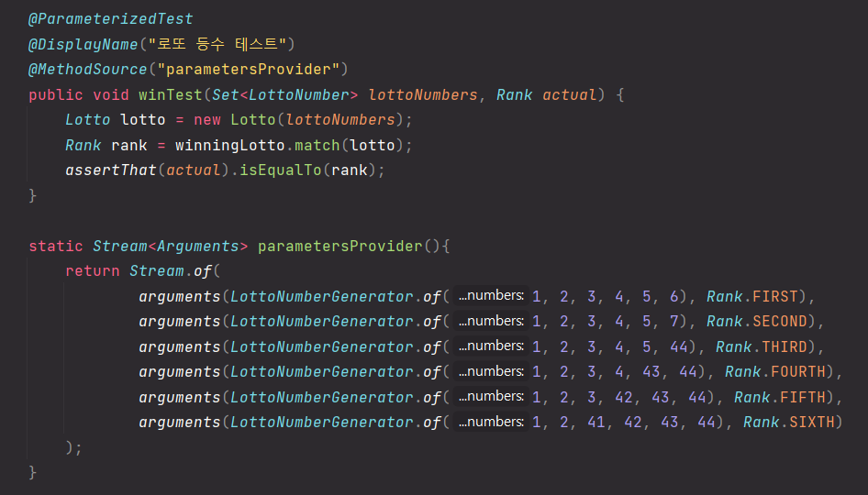Click the match method call

pyautogui.click(x=317, y=146)
